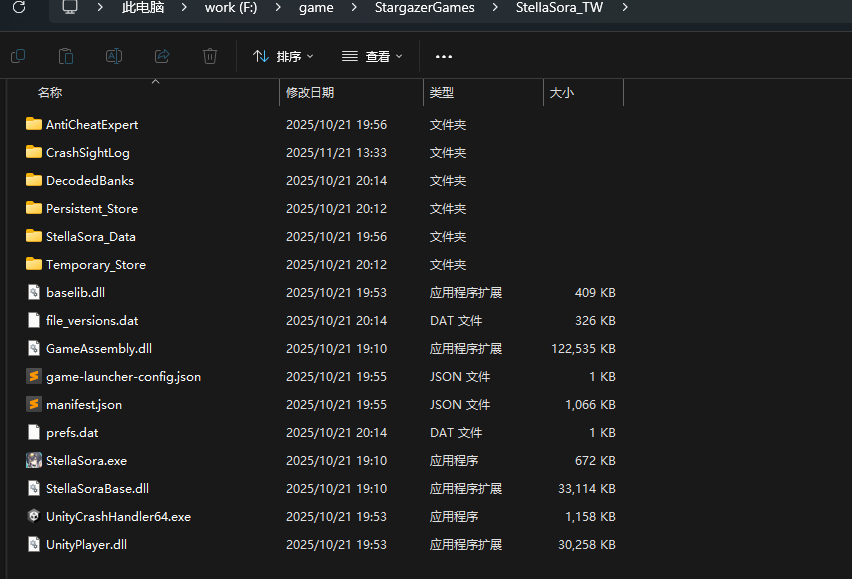Click the StellaSoraBase.dll file icon
Image resolution: width=852 pixels, height=579 pixels.
tap(34, 488)
